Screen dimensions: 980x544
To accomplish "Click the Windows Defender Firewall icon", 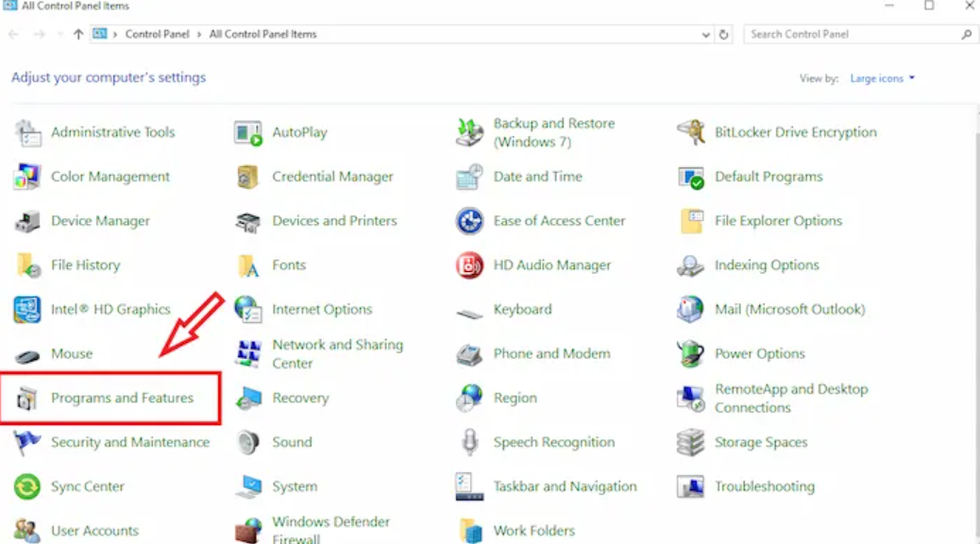I will click(x=248, y=531).
